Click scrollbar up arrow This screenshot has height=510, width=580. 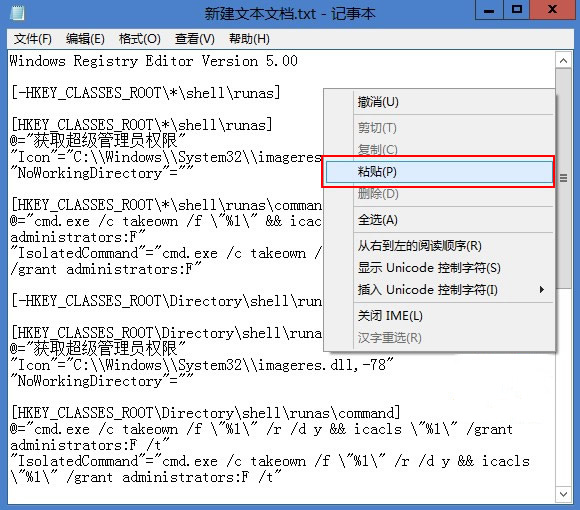click(x=564, y=60)
